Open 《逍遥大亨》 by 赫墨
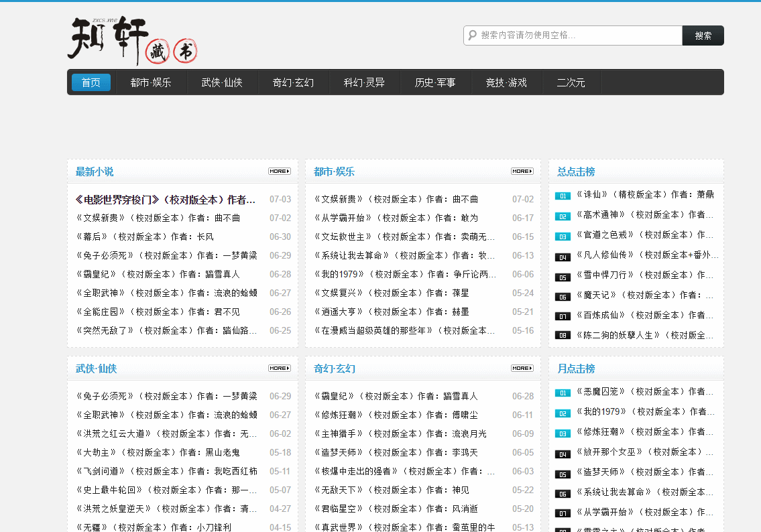The image size is (761, 532). (x=392, y=312)
